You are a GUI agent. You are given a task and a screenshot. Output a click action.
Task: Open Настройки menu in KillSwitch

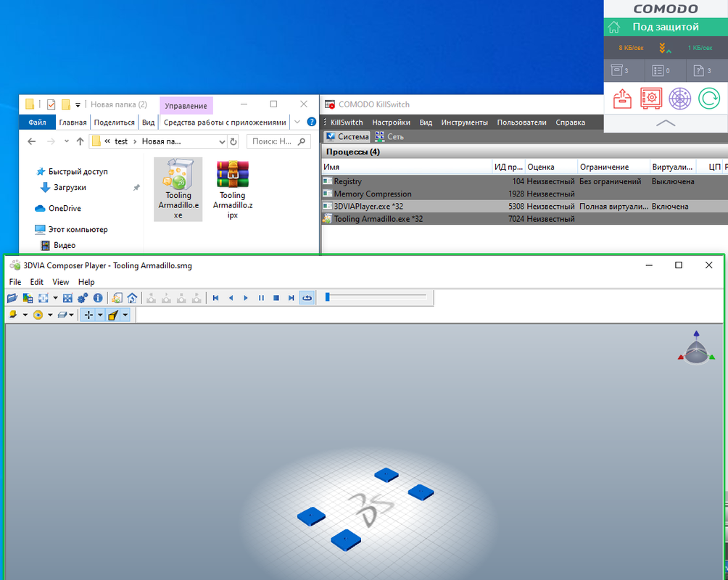(x=391, y=122)
